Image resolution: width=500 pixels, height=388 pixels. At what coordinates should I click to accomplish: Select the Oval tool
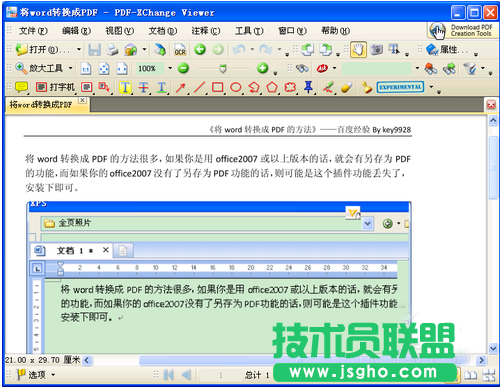(x=236, y=87)
